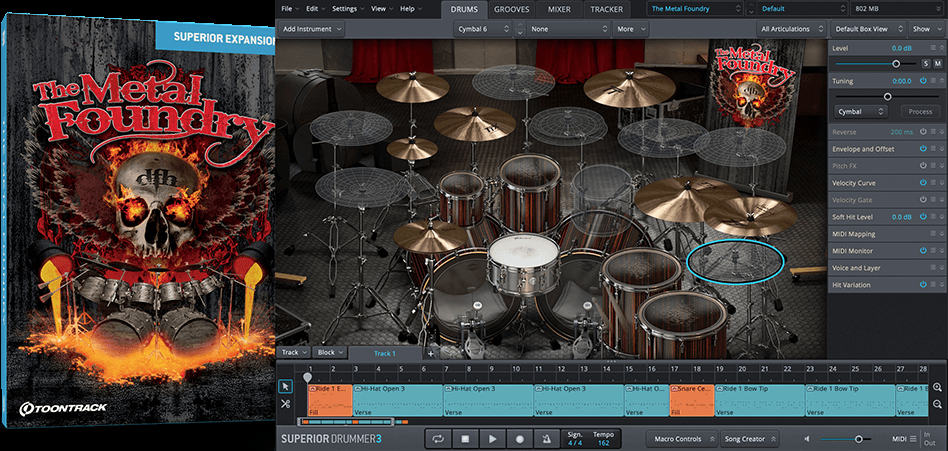Expand Song Creator panel

tap(749, 439)
